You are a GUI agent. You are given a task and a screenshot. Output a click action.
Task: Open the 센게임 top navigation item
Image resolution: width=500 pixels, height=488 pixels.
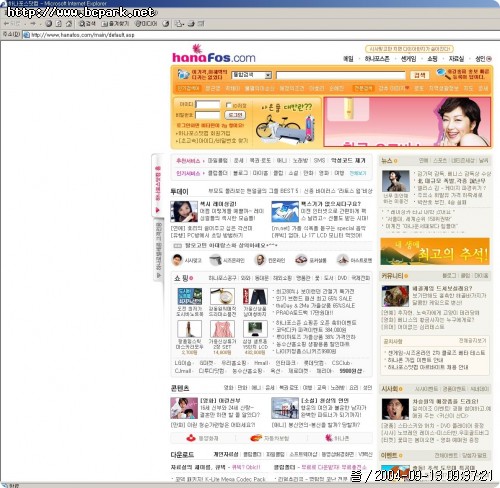pyautogui.click(x=408, y=59)
